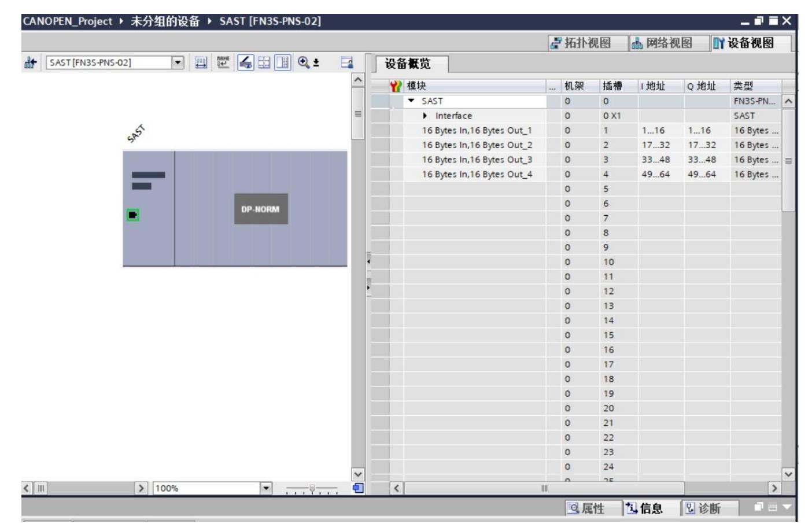Click the DP-NORM module in device view
The height and width of the screenshot is (531, 812).
click(260, 209)
